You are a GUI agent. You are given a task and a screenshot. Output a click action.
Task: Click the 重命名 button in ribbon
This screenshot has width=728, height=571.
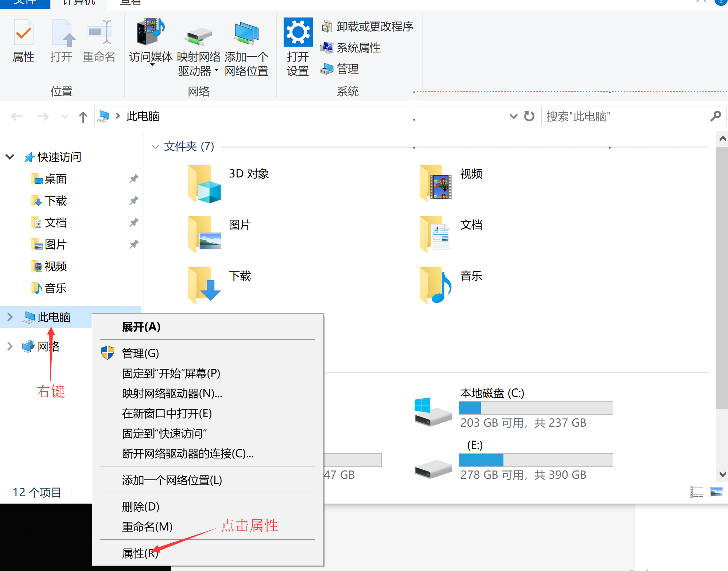(x=98, y=40)
